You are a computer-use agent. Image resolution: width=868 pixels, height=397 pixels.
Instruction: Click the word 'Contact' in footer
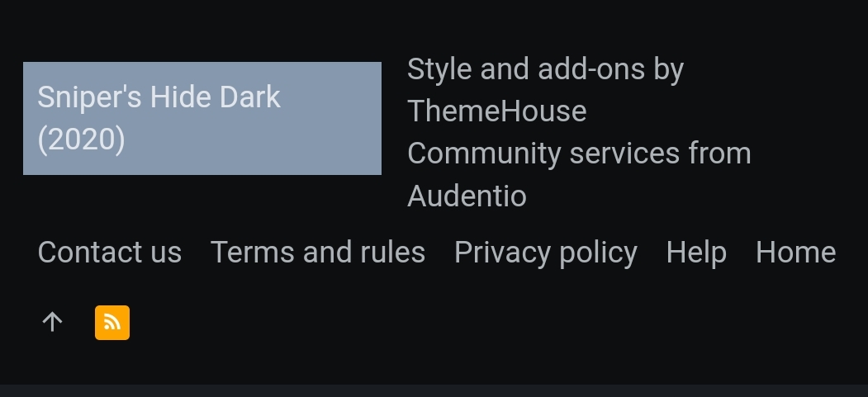tap(83, 252)
